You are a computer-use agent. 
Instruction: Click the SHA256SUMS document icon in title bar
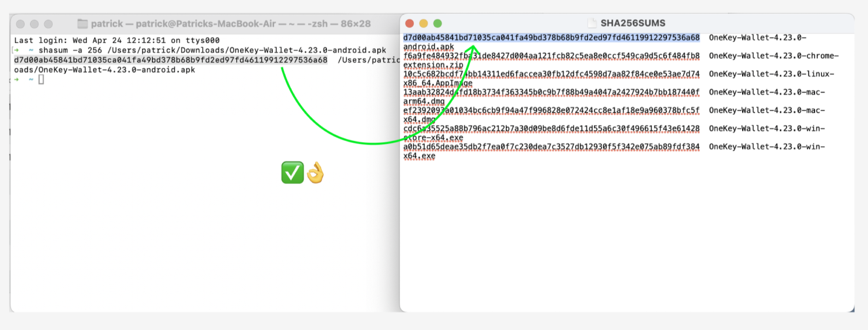coord(592,23)
